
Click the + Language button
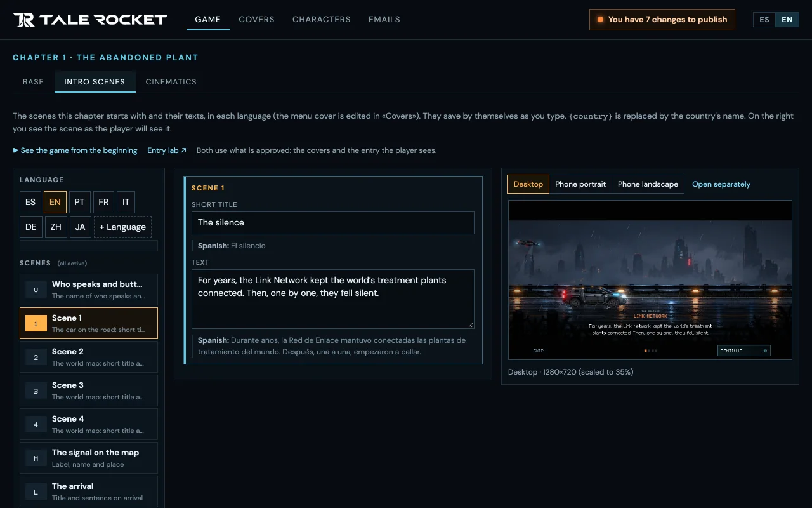coord(122,227)
